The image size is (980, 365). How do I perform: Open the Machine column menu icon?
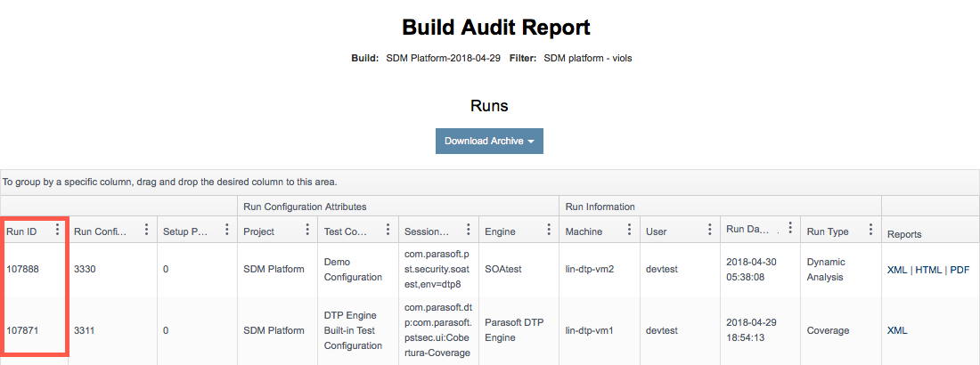click(629, 230)
